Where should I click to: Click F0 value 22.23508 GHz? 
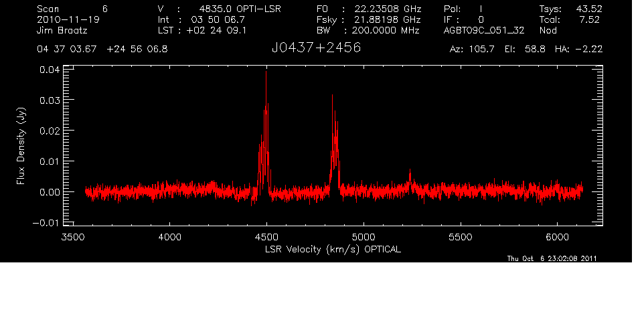pyautogui.click(x=388, y=9)
